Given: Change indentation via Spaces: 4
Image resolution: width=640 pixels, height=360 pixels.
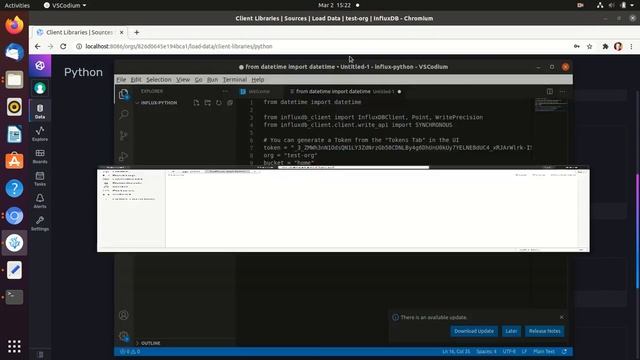Looking at the screenshot, I should pos(486,351).
